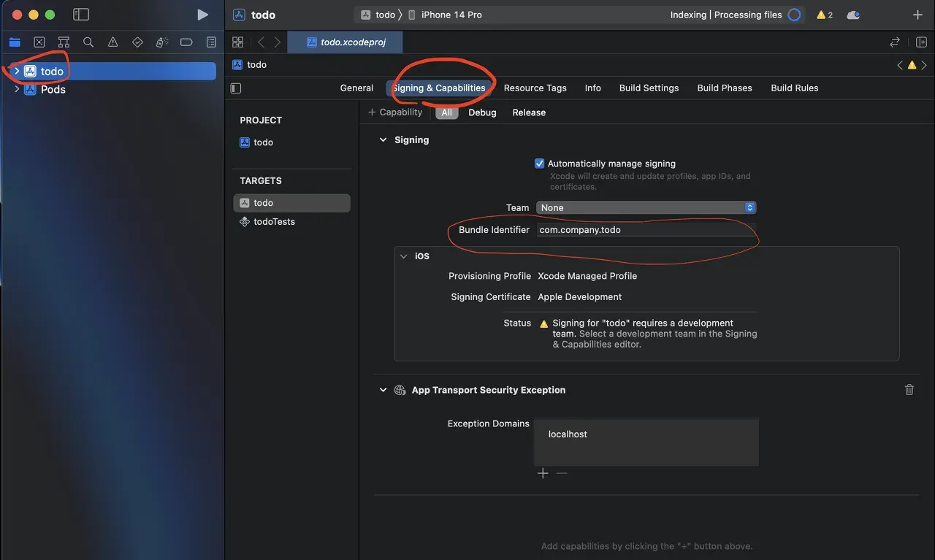Select iPhone 14 Pro run destination
Viewport: 935px width, 560px height.
click(x=445, y=15)
